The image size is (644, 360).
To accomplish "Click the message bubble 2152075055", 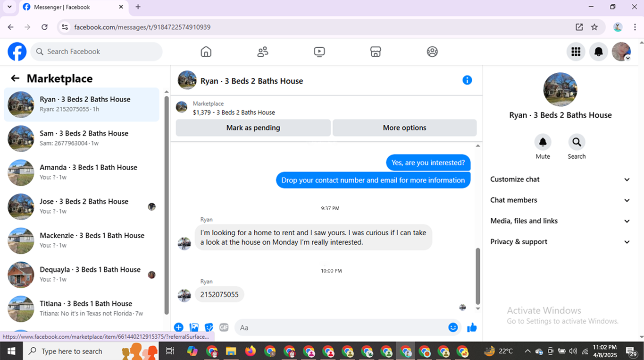I will pyautogui.click(x=219, y=294).
